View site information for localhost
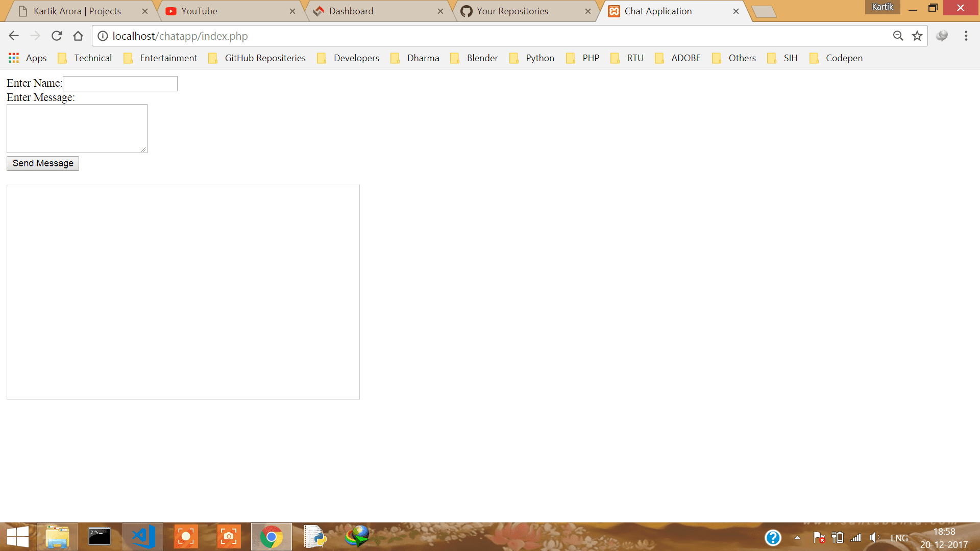980x551 pixels. (103, 36)
